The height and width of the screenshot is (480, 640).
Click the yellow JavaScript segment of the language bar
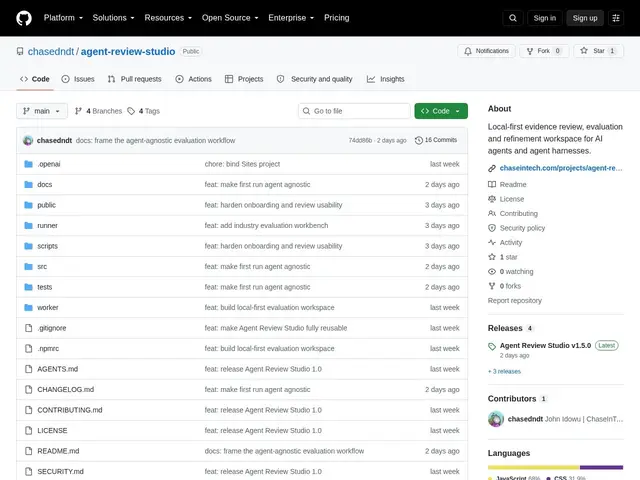pos(533,467)
